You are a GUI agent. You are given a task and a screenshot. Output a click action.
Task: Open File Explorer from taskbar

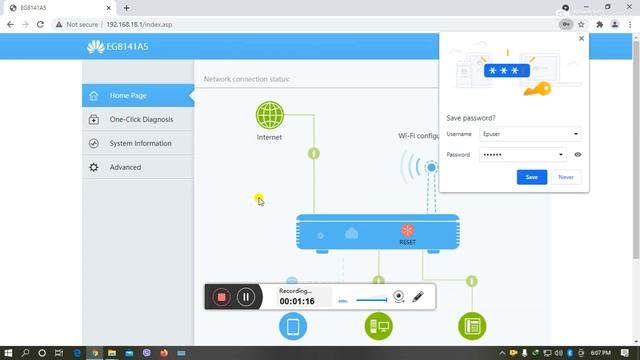(112, 353)
